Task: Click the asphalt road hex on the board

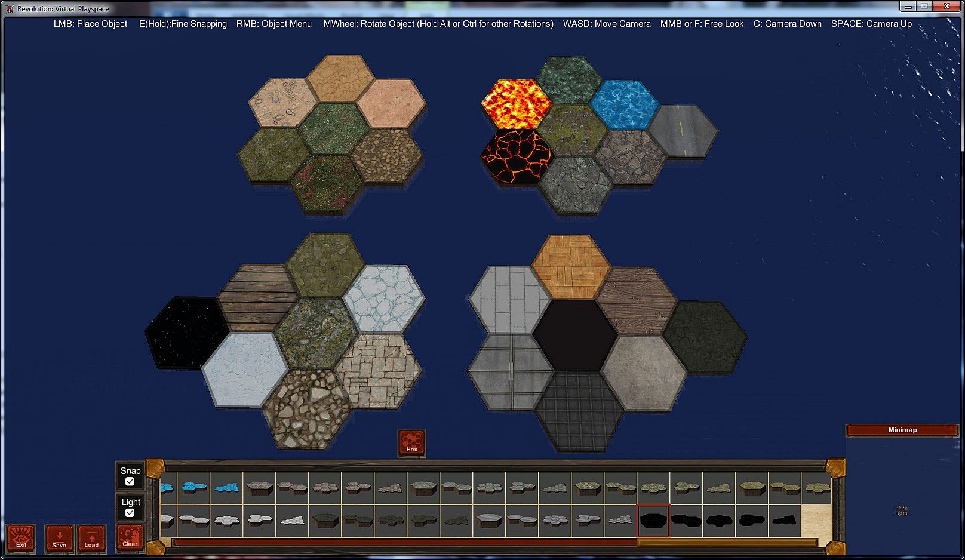Action: 683,131
